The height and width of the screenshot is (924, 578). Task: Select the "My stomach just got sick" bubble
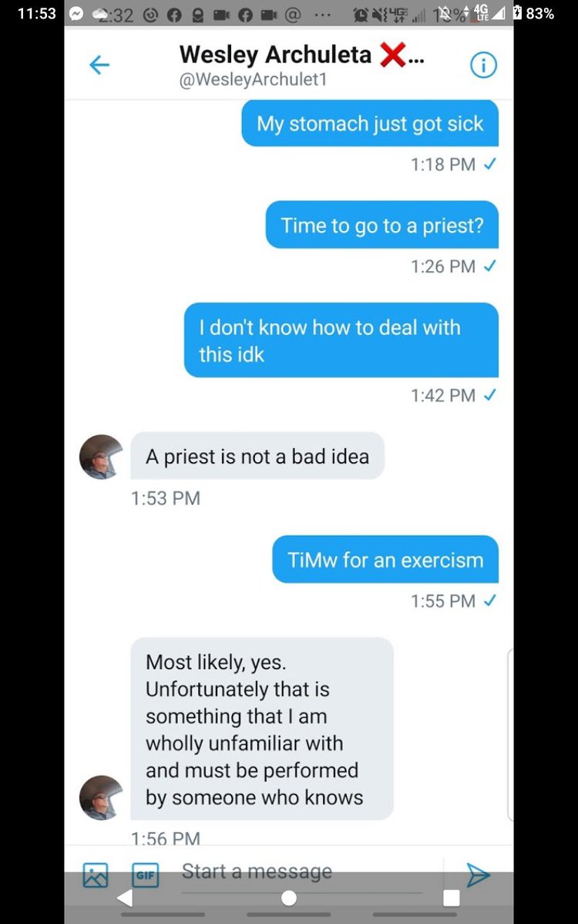click(370, 124)
